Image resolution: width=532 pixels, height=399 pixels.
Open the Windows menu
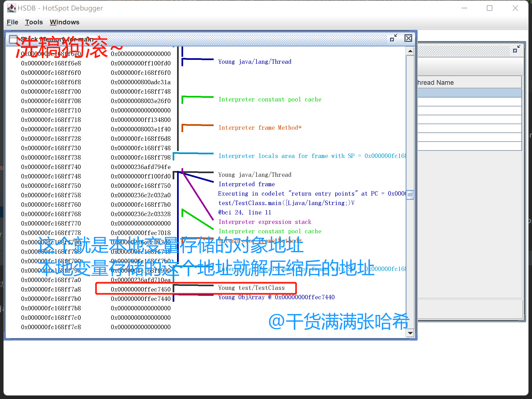[64, 22]
